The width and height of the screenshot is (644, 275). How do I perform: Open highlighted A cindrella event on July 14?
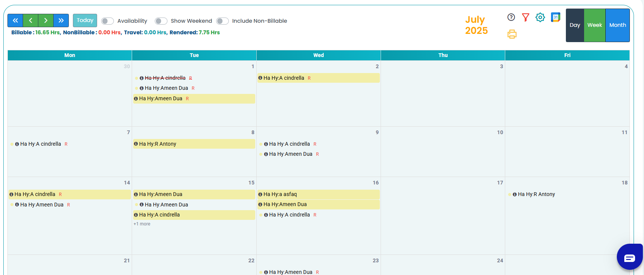click(70, 195)
